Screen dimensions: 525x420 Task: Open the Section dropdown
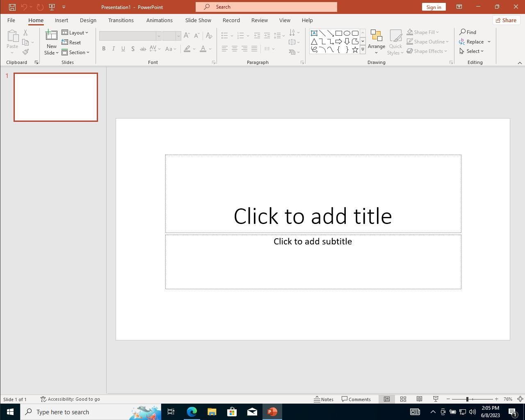pyautogui.click(x=76, y=52)
